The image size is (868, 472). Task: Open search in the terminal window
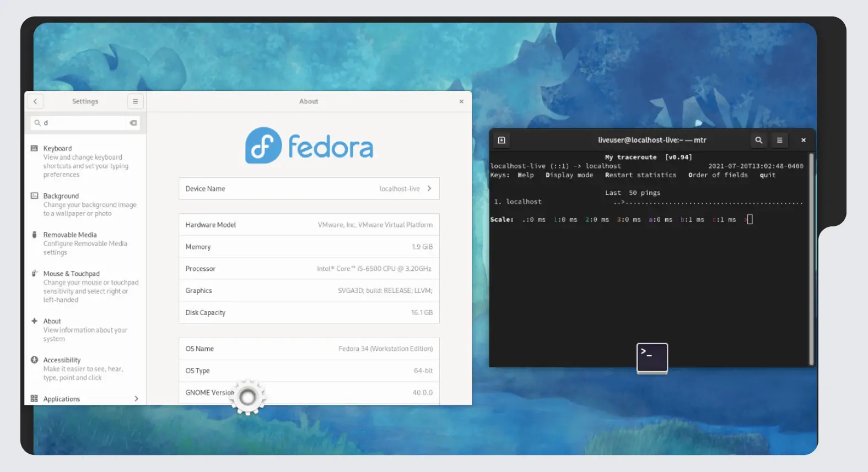click(x=758, y=140)
